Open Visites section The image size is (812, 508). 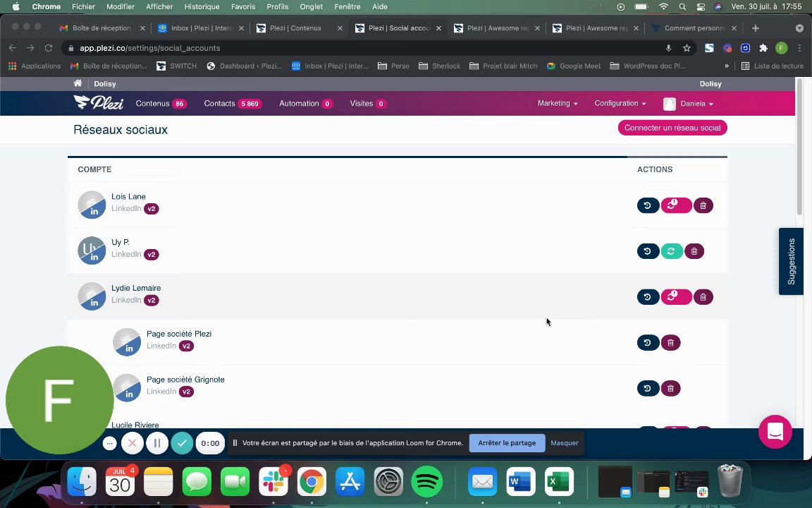[368, 104]
